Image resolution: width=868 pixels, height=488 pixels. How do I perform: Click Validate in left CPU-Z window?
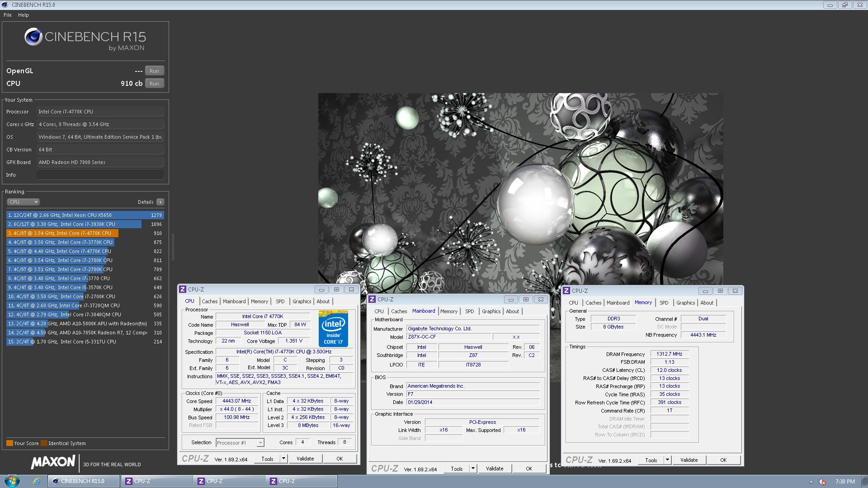305,459
